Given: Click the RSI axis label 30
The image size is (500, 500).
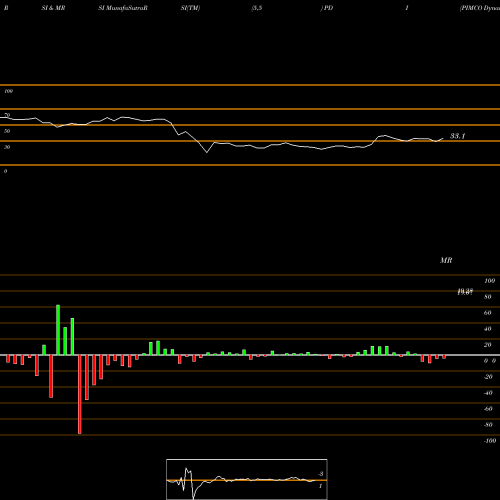Looking at the screenshot, I should [7, 147].
